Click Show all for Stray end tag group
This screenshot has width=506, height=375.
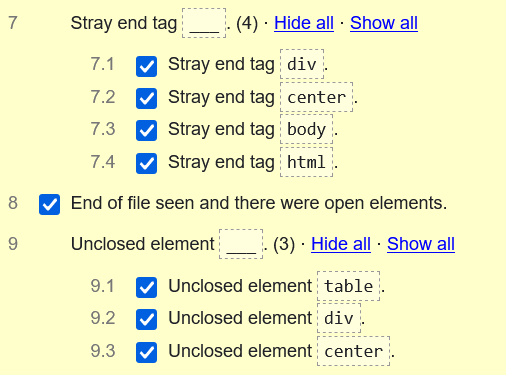pyautogui.click(x=384, y=23)
